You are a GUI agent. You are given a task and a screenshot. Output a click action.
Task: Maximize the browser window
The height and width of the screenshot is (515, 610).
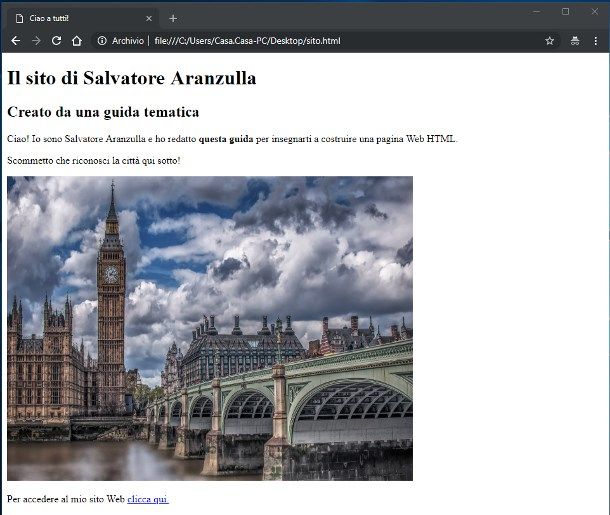tap(565, 12)
